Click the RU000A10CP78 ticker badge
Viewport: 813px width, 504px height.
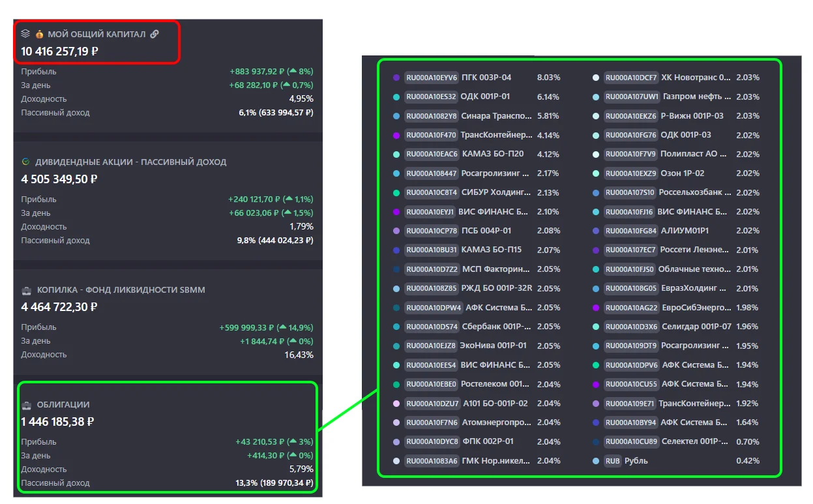click(x=431, y=231)
